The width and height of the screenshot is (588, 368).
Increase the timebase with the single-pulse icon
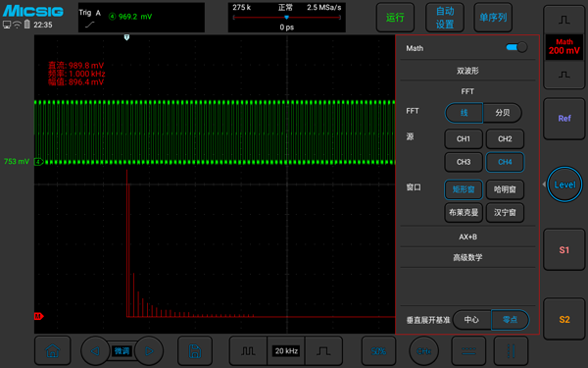click(323, 350)
